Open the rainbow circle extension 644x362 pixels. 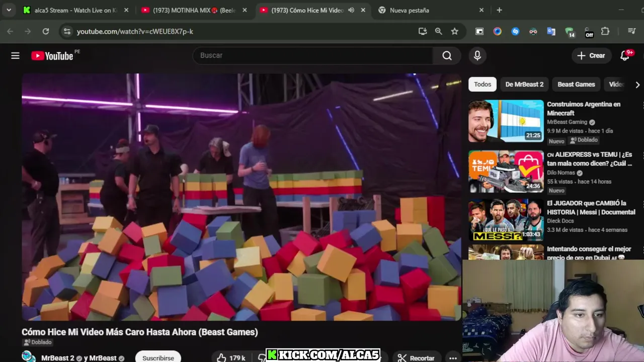click(x=497, y=31)
